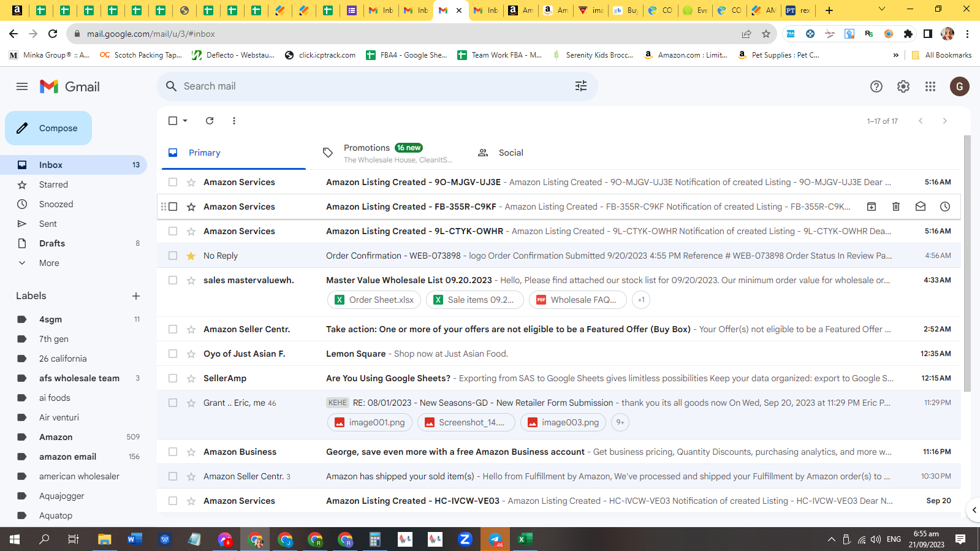Show the hidden side panel arrow

tap(974, 510)
